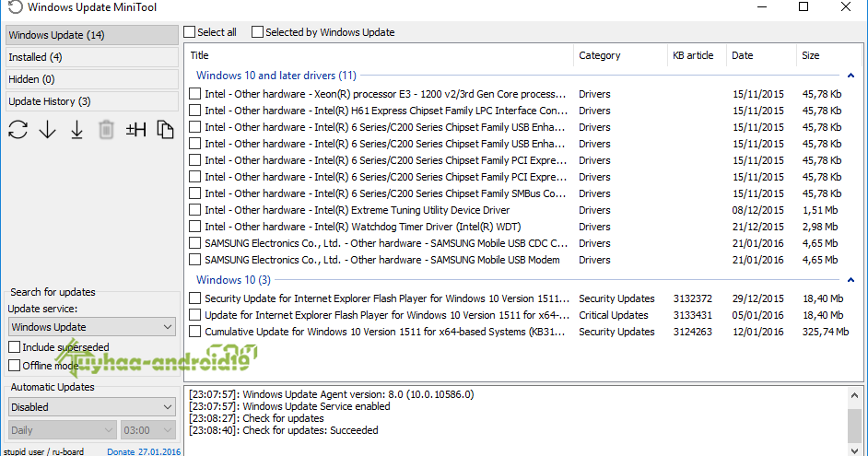Click the log scrollbar up arrow
Screen dimensions: 868x456
(854, 395)
